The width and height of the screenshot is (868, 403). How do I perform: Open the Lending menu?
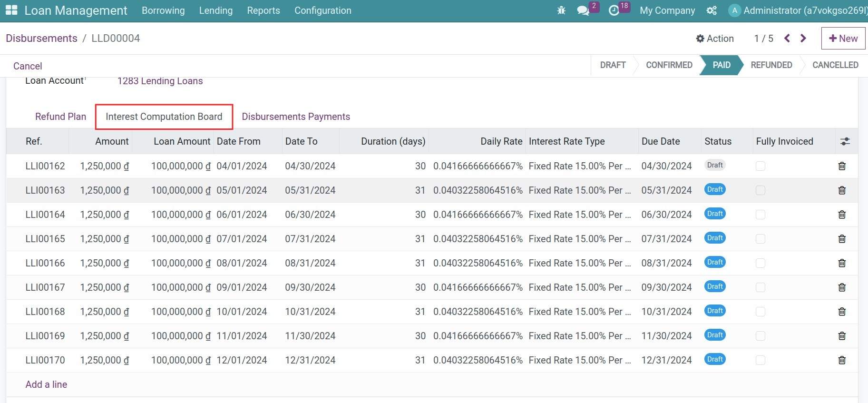pos(216,10)
